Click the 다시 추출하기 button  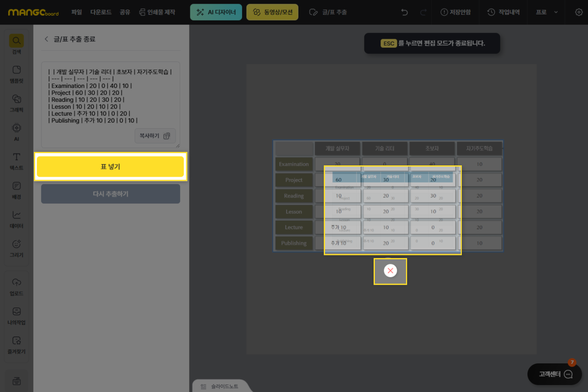tap(110, 194)
